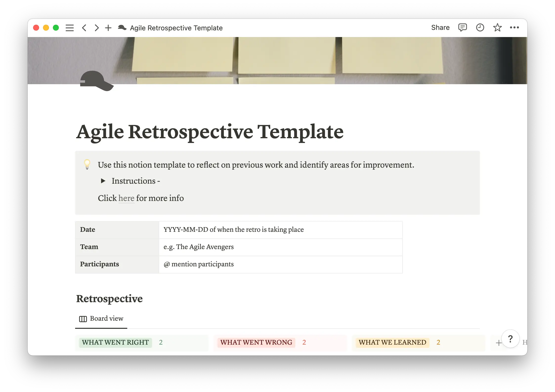Select the Retrospective section heading

tap(109, 299)
